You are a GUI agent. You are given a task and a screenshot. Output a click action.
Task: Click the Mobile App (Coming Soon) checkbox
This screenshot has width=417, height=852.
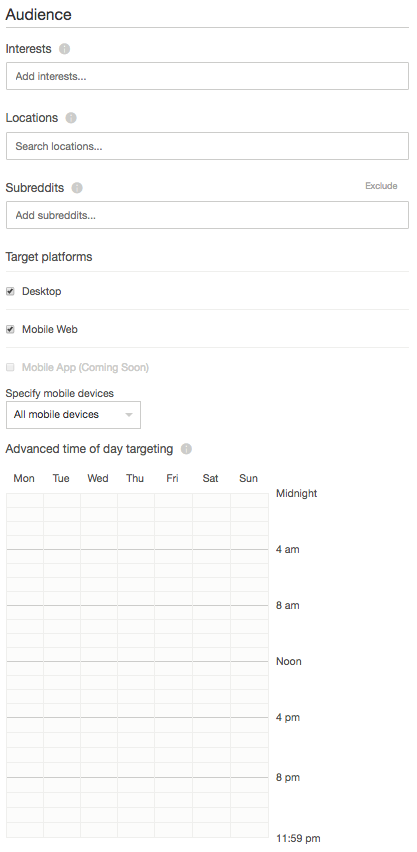[x=10, y=367]
